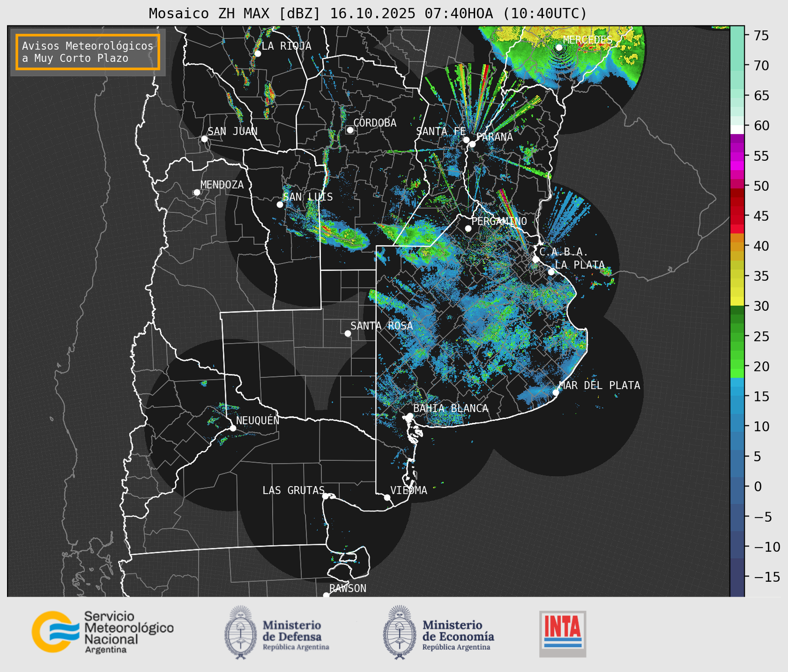Click the BAHÍA BLANCA label
This screenshot has width=788, height=672.
tap(451, 408)
